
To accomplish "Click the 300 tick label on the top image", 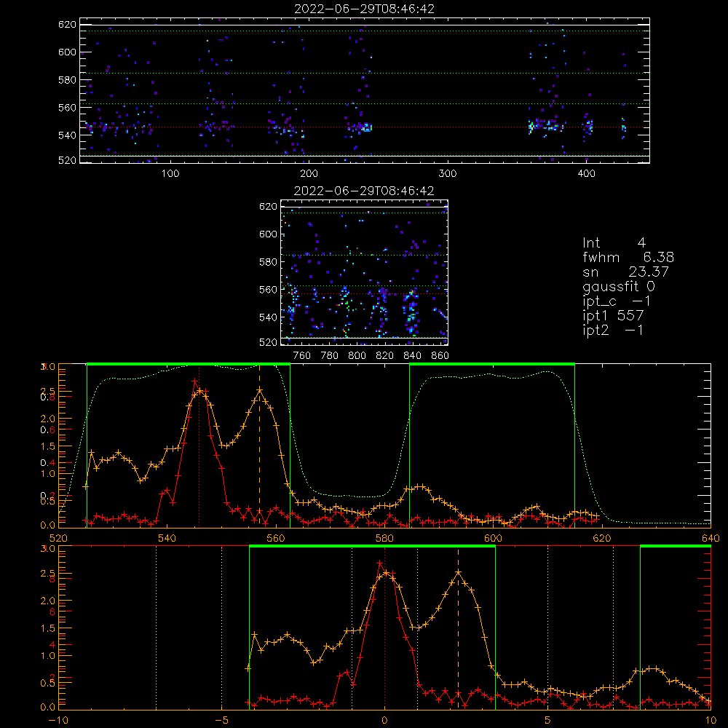I will (x=448, y=174).
